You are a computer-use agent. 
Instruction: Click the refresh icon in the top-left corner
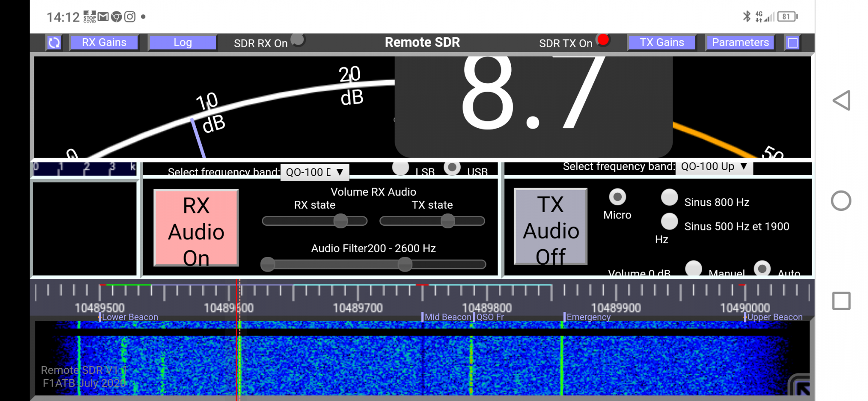(x=53, y=42)
